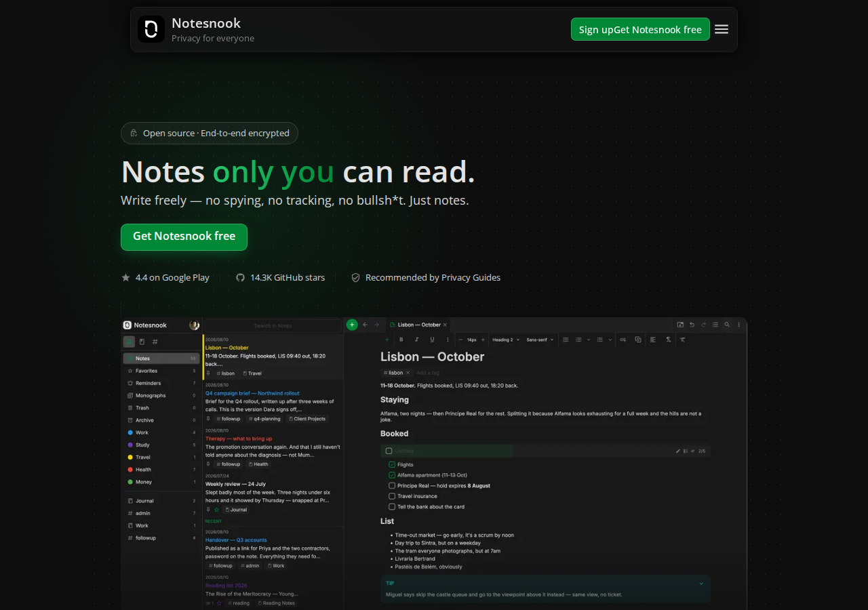
Task: Go back with the editor left arrow
Action: (365, 325)
